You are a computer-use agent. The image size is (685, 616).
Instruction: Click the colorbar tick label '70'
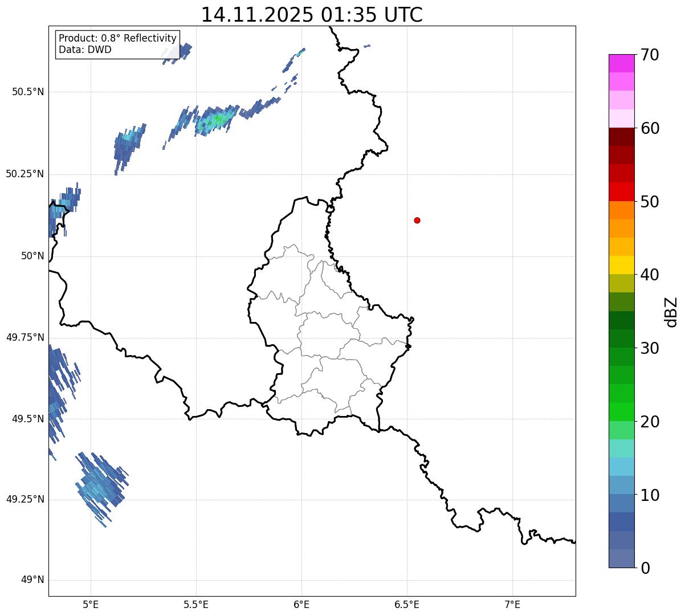tap(650, 55)
